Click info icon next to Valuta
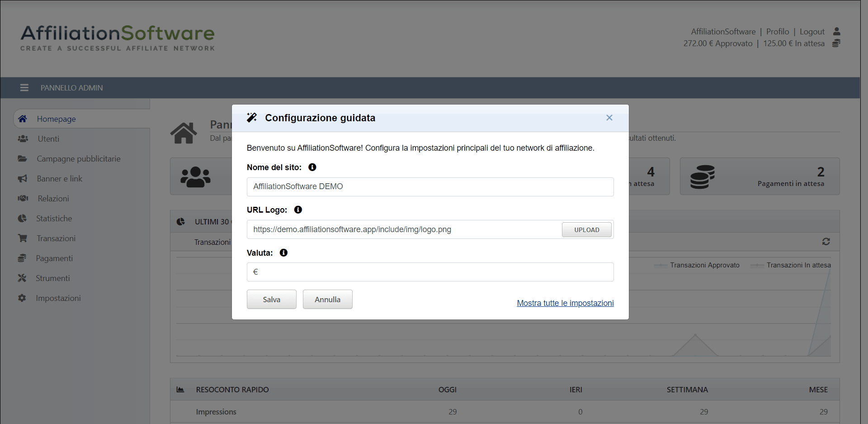The height and width of the screenshot is (424, 868). tap(283, 253)
